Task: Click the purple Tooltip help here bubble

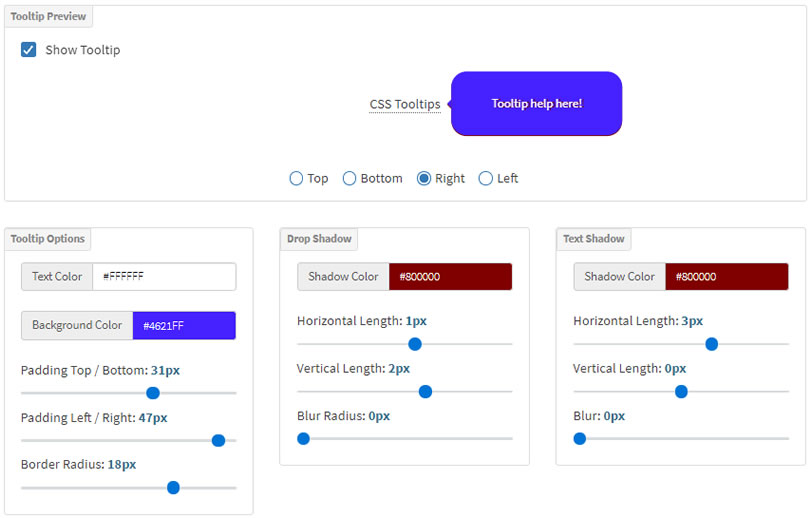Action: click(x=536, y=104)
